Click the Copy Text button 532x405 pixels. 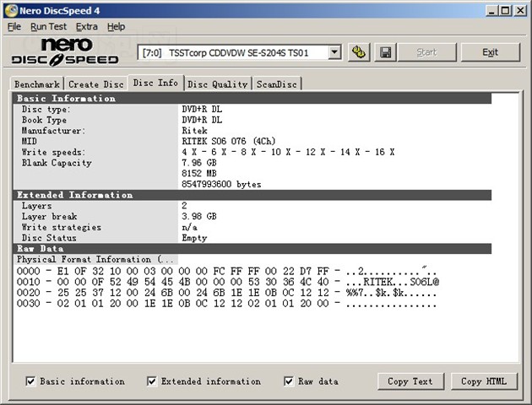click(x=410, y=381)
